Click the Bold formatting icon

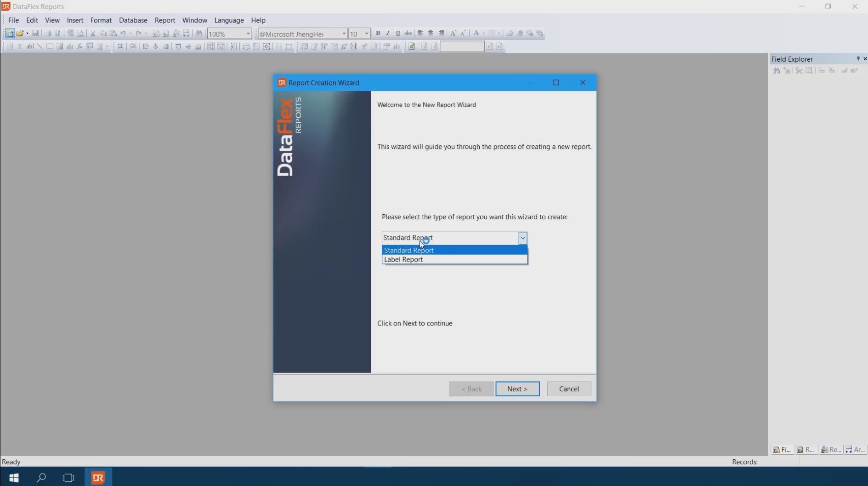tap(378, 33)
